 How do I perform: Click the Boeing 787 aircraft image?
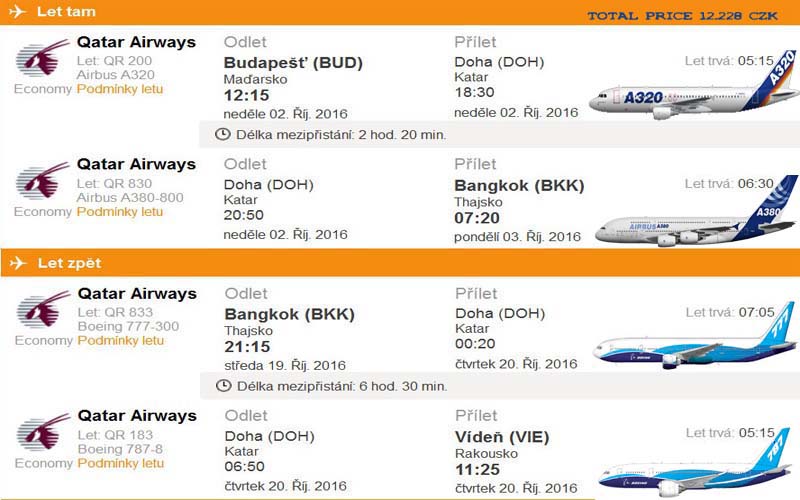(x=695, y=463)
